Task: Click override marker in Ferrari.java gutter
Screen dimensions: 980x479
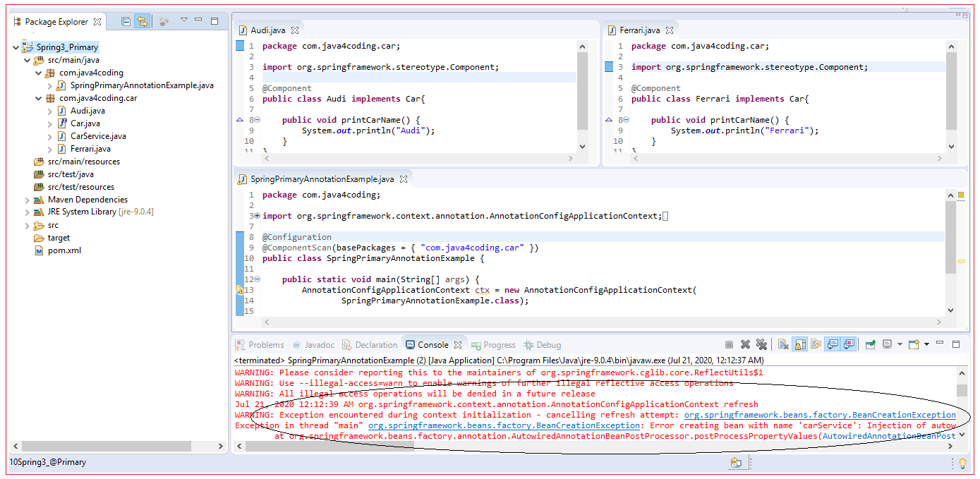Action: [x=610, y=120]
